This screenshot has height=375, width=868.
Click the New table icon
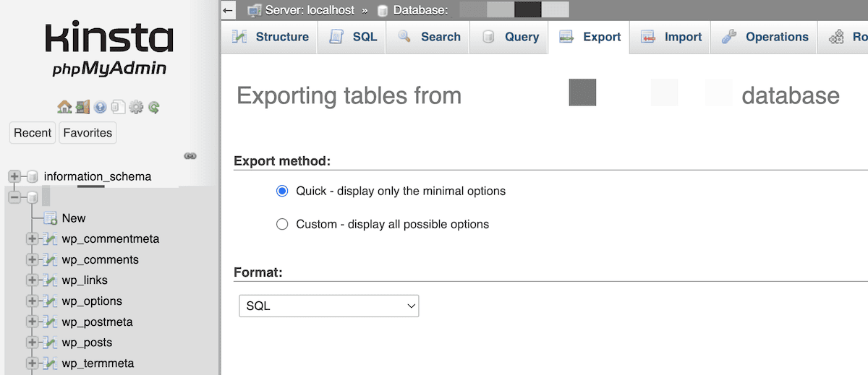click(51, 218)
